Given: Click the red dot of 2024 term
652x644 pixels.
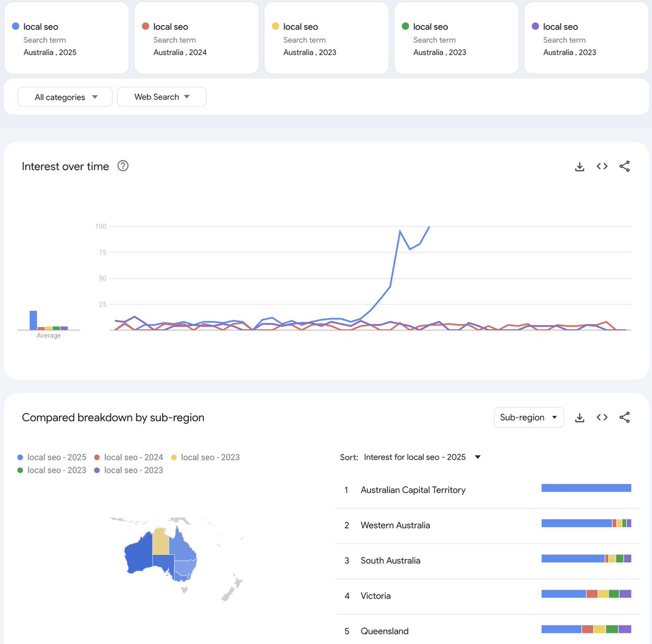Looking at the screenshot, I should [x=146, y=26].
